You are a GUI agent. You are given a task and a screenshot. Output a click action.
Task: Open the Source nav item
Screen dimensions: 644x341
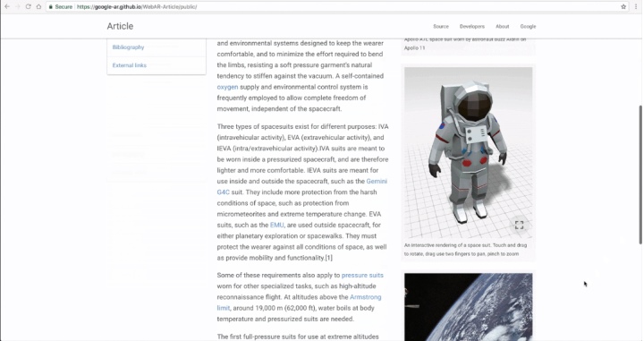(x=441, y=26)
